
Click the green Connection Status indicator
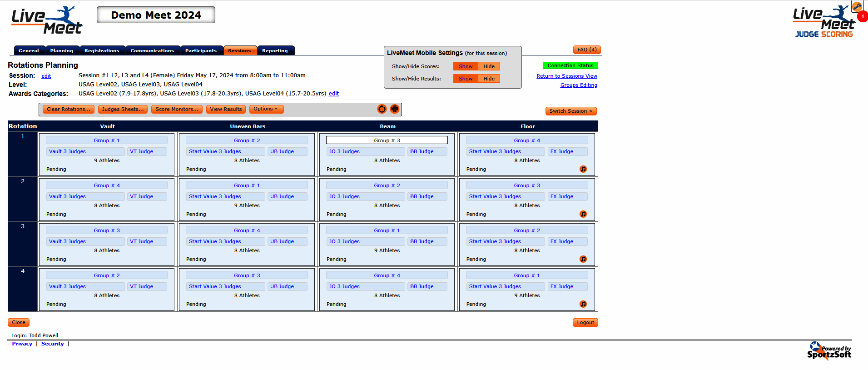click(570, 65)
